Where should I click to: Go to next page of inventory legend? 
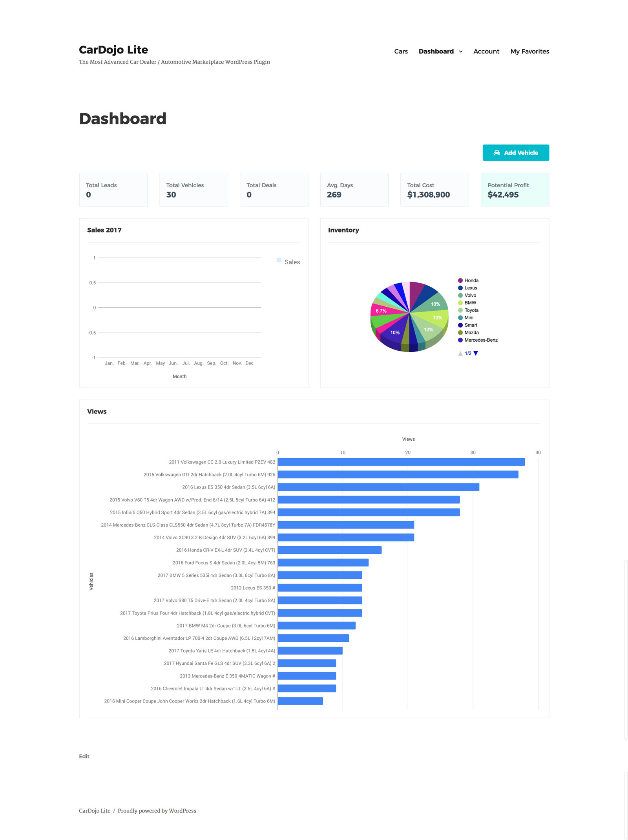point(476,353)
